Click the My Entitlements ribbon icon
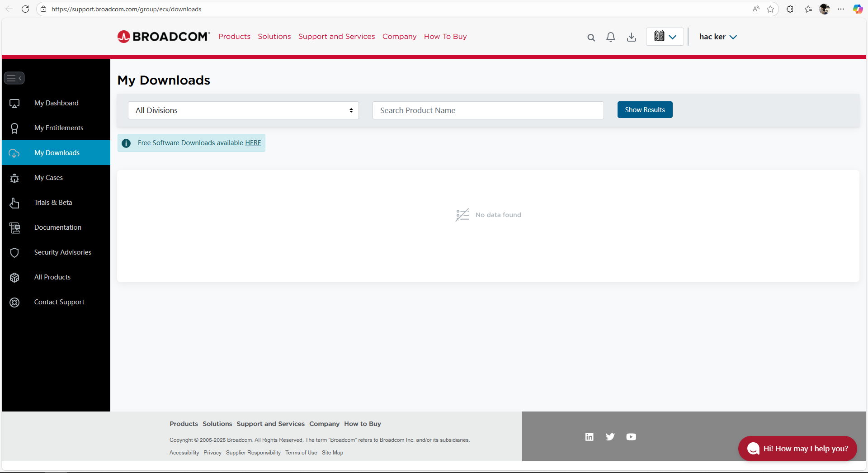This screenshot has width=868, height=473. tap(14, 128)
